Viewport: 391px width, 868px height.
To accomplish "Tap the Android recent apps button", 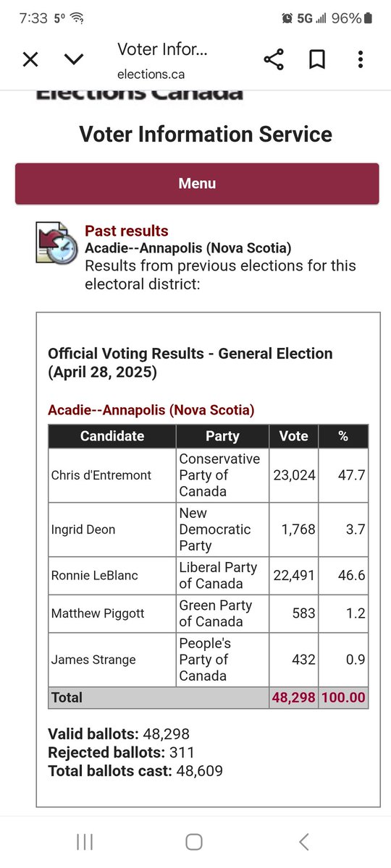I will (85, 841).
